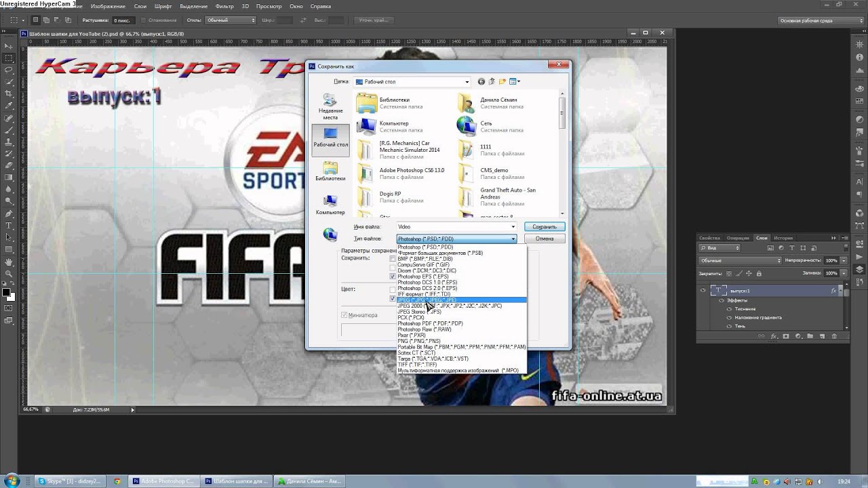Select the Zoom tool in the toolbox

tap(9, 273)
